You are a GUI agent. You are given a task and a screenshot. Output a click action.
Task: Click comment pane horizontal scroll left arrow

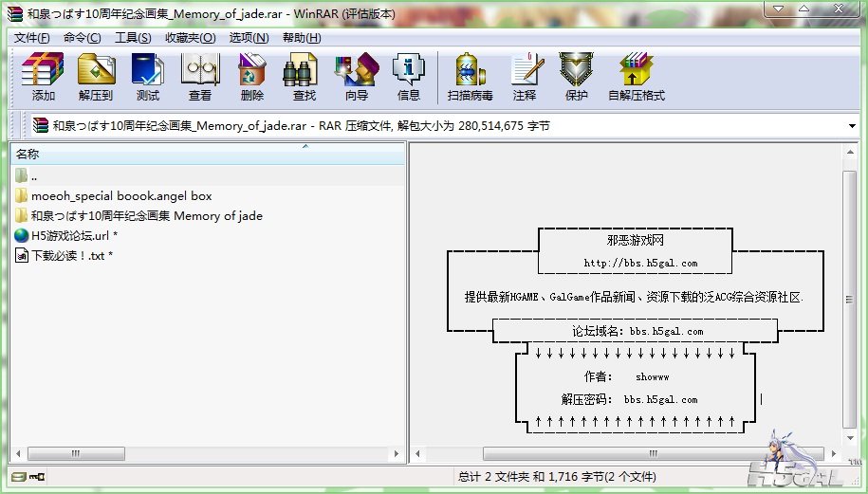pos(417,453)
